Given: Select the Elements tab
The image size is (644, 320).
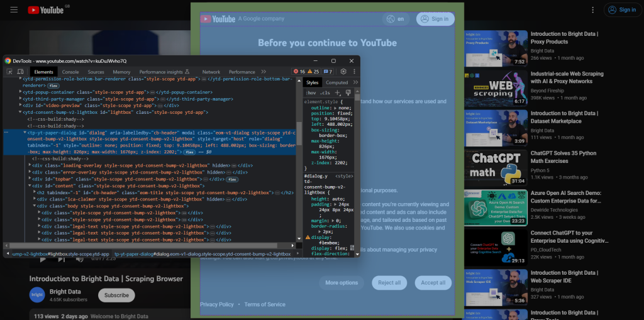Looking at the screenshot, I should 43,72.
